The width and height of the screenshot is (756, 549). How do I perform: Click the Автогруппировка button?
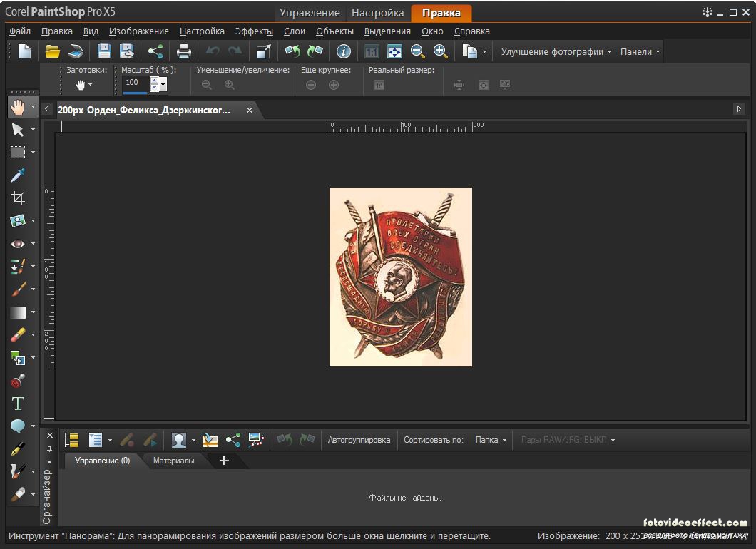pos(359,440)
